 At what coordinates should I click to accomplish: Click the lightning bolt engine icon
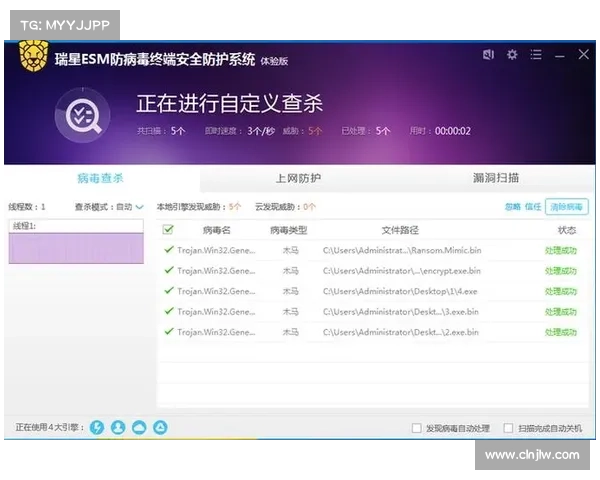(97, 427)
